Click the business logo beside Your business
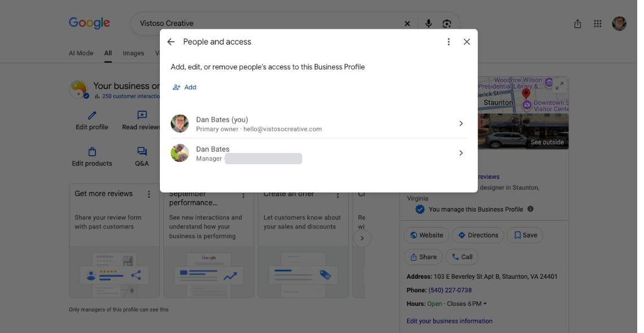This screenshot has width=644, height=333. click(x=79, y=89)
